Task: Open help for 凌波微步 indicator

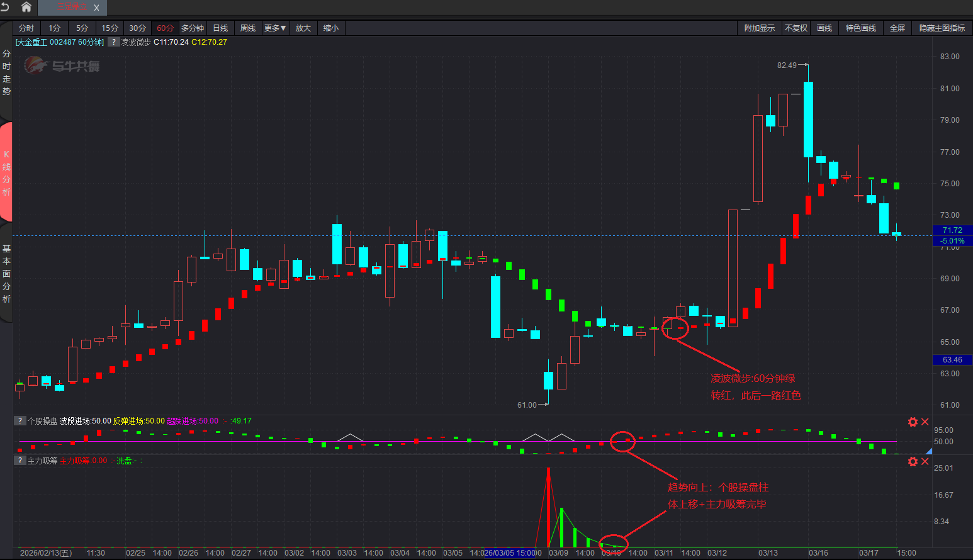Action: [113, 42]
